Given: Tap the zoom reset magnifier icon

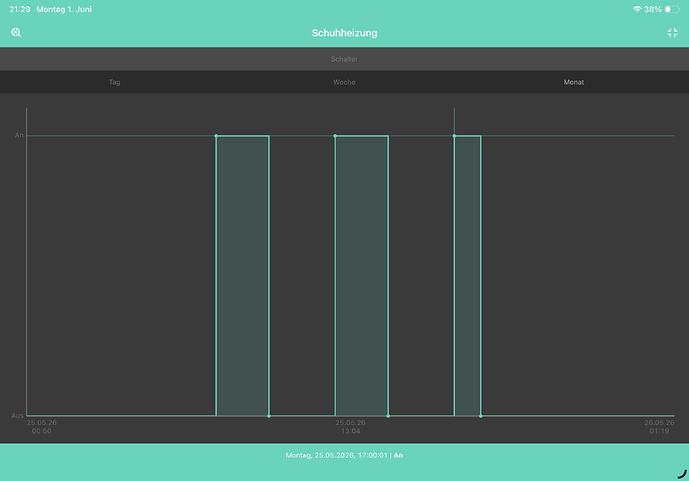Looking at the screenshot, I should tap(16, 33).
